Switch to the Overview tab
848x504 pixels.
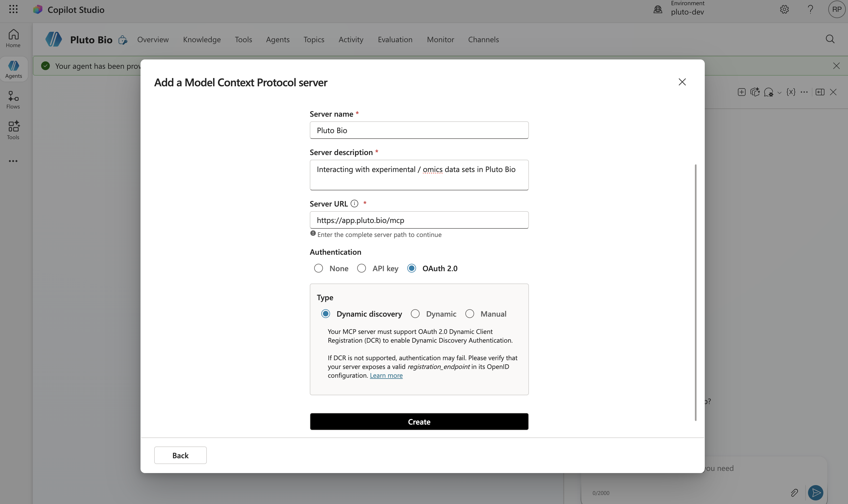153,39
